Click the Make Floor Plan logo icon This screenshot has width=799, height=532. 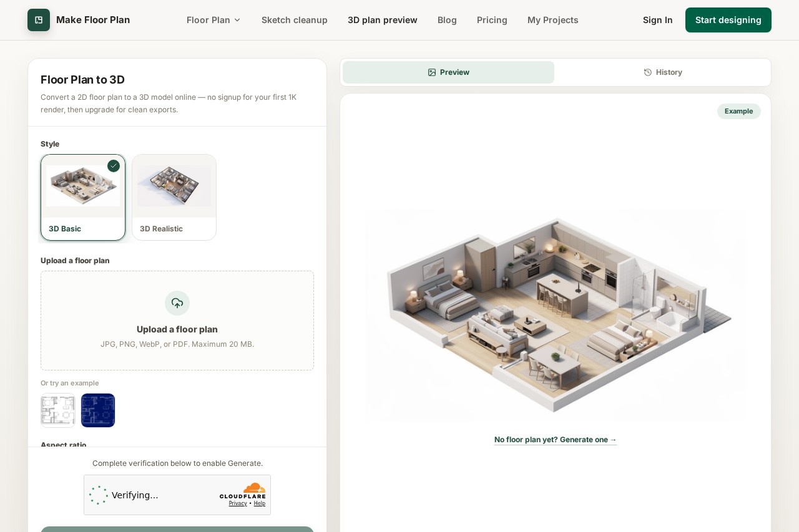(39, 20)
